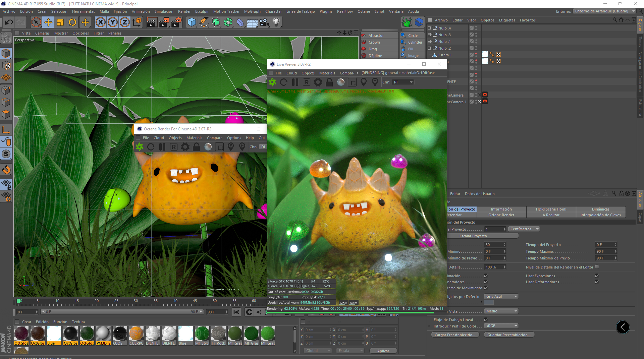Screen dimensions: 644x359
Task: Activate the Rotate tool
Action: pyautogui.click(x=72, y=22)
